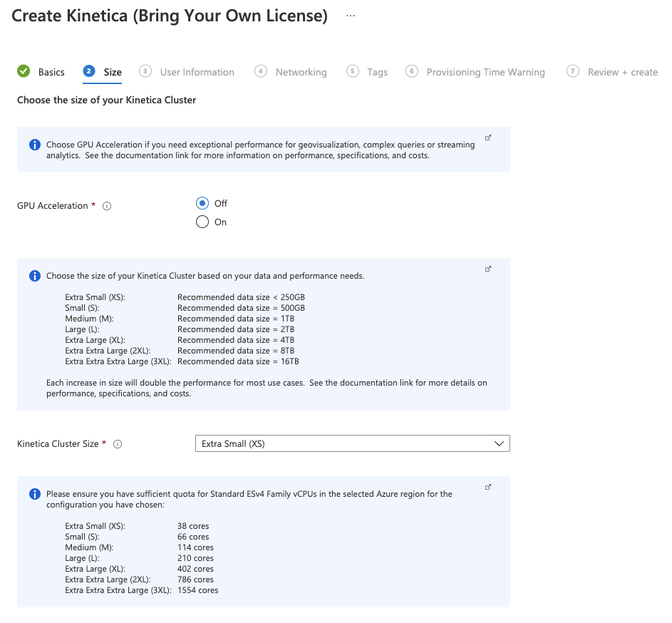672x623 pixels.
Task: Click the blue info icon in GPU Acceleration banner
Action: point(35,145)
